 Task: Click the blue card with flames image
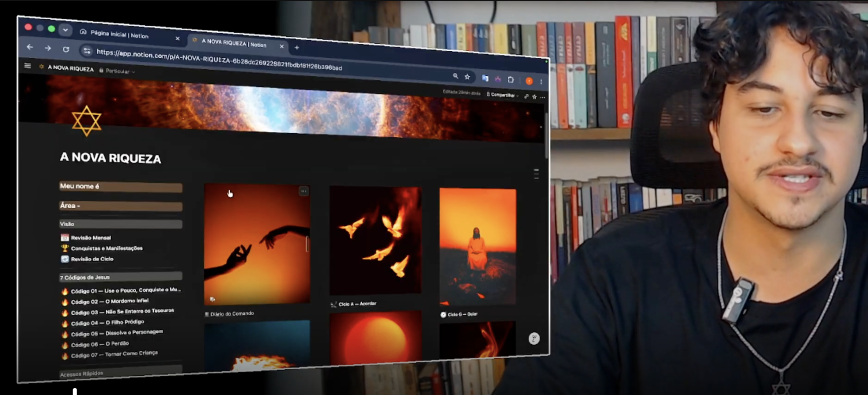(257, 345)
